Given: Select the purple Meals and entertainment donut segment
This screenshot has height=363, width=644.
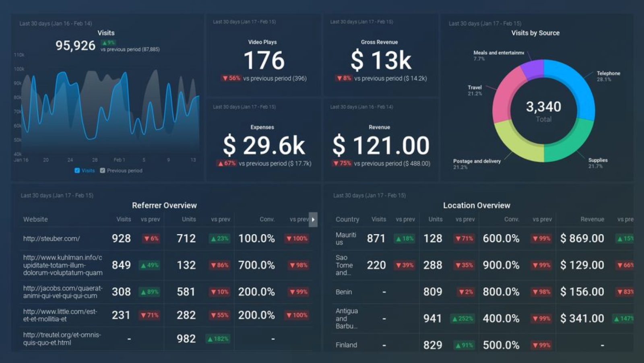Looking at the screenshot, I should click(533, 68).
